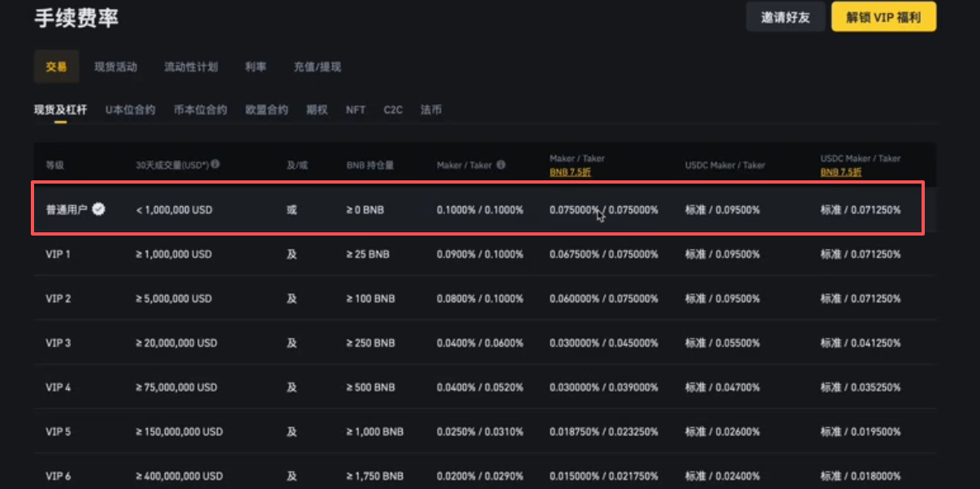The width and height of the screenshot is (980, 489).
Task: Select the 普通用户 level cell
Action: click(67, 210)
